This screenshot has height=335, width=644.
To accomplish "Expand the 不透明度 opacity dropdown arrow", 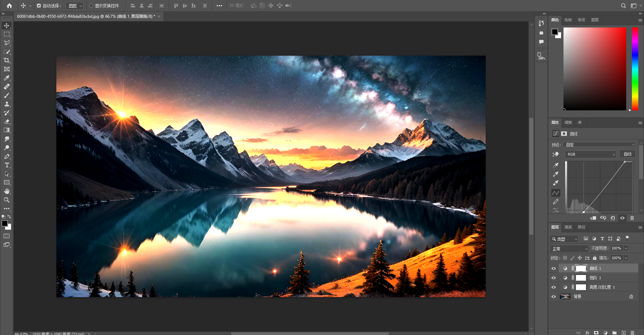I will (x=626, y=248).
